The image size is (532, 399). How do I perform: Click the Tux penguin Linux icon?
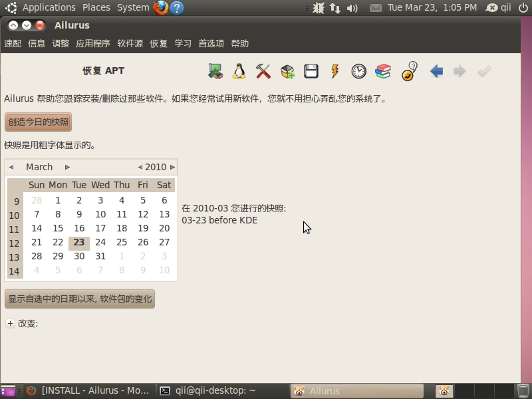pyautogui.click(x=239, y=71)
